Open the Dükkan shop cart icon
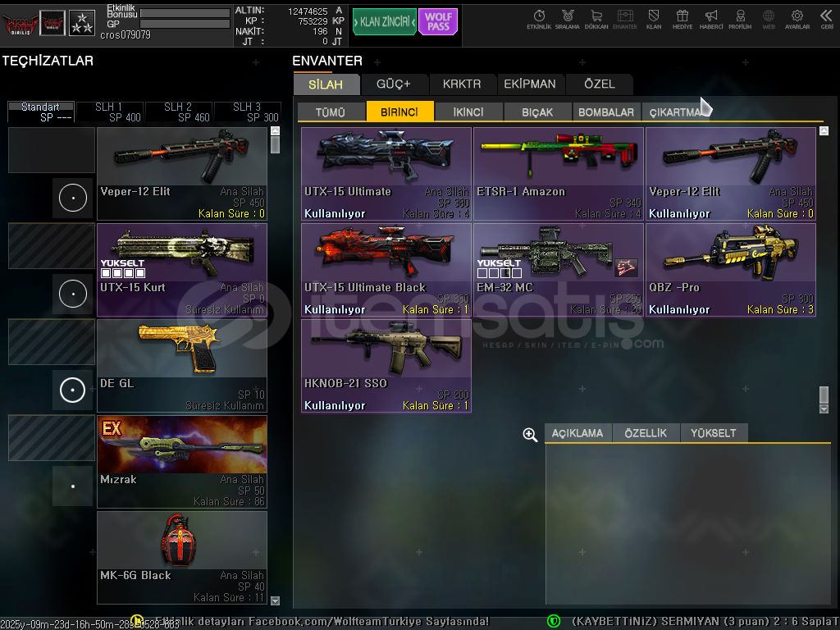 pos(596,20)
